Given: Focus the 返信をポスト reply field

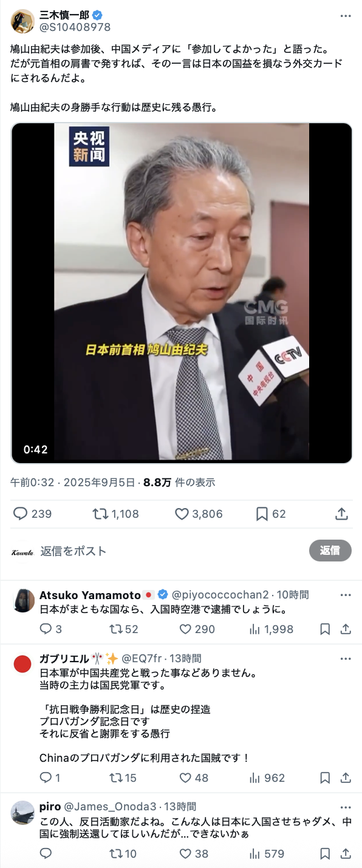Looking at the screenshot, I should pyautogui.click(x=170, y=551).
